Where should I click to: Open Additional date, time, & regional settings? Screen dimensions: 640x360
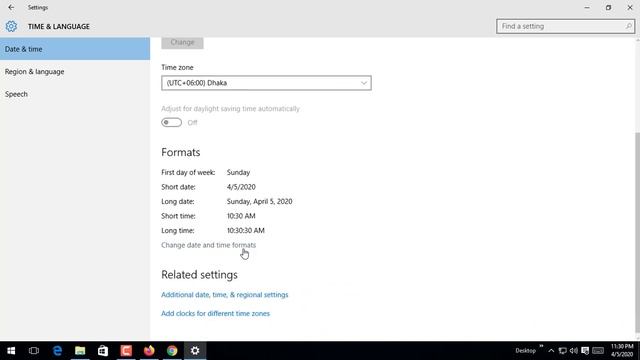pyautogui.click(x=224, y=295)
